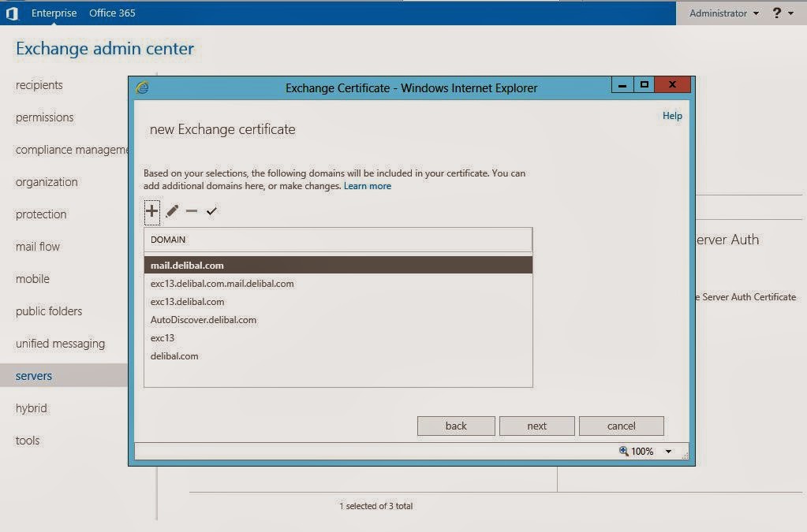Screen dimensions: 807x532
Task: Click the pencil edit domain icon
Action: click(172, 211)
